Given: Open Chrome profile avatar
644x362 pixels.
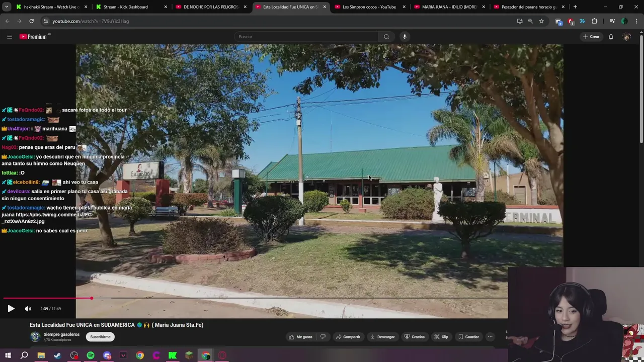Looking at the screenshot, I should tap(624, 21).
